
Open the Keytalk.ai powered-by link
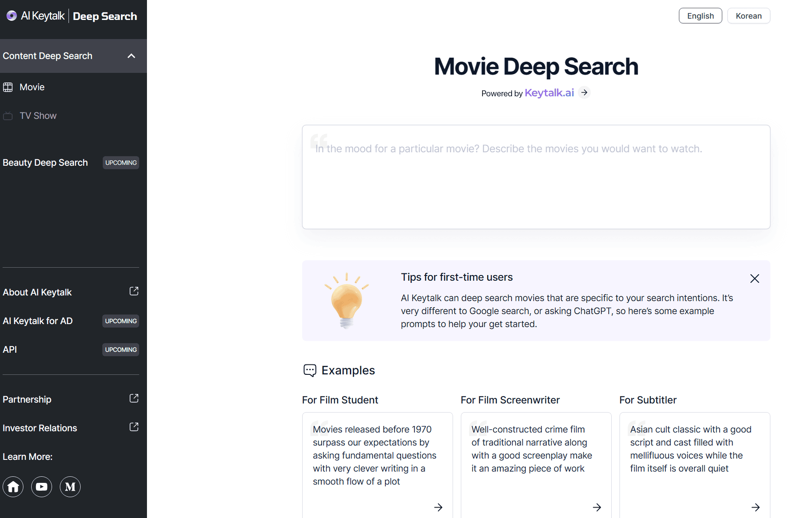click(x=549, y=93)
